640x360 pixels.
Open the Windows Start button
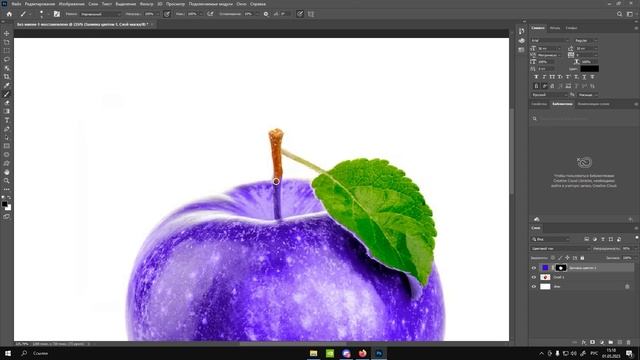tap(8, 353)
